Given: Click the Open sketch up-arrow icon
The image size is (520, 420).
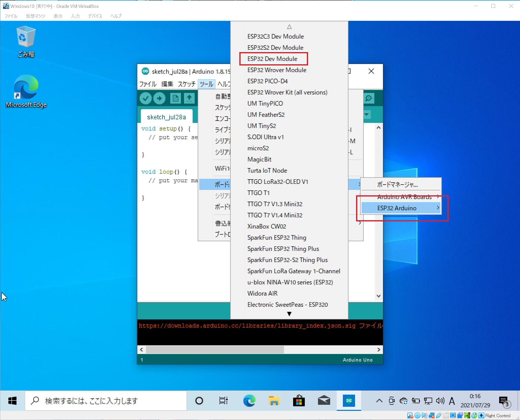Looking at the screenshot, I should coord(189,99).
